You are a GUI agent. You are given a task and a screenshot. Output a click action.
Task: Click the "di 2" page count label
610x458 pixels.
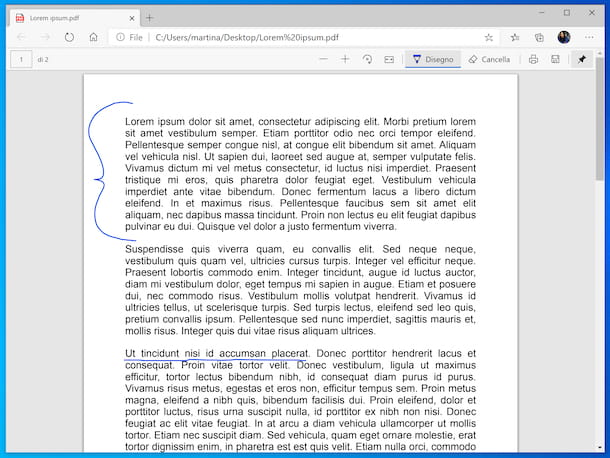point(43,60)
